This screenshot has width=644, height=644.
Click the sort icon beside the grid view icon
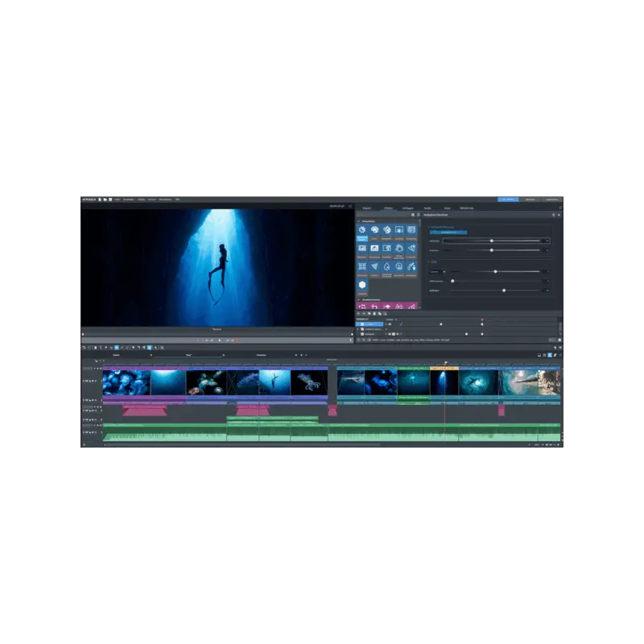[418, 215]
